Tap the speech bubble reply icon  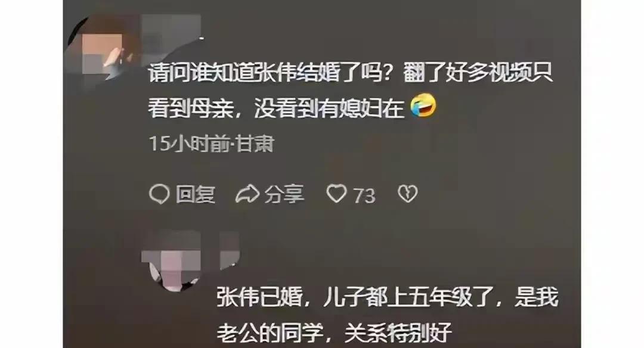(159, 194)
